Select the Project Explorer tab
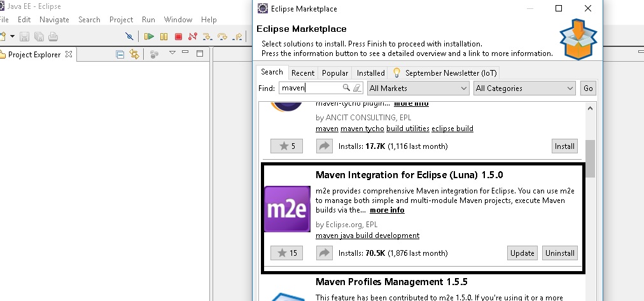 34,54
